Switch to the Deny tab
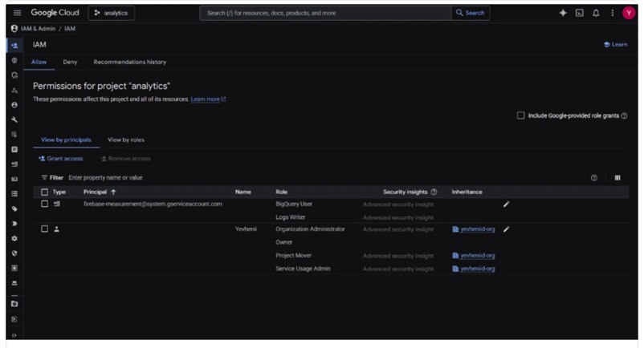 point(70,62)
